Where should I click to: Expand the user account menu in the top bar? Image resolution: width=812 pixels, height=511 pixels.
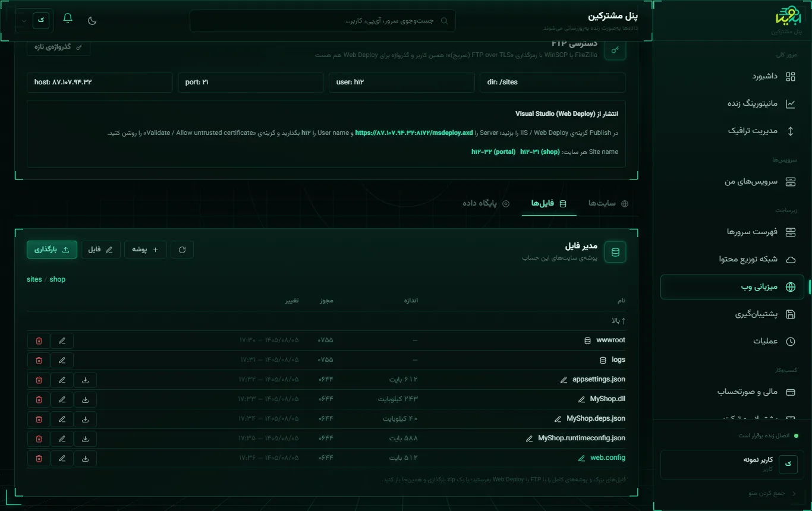coord(33,20)
